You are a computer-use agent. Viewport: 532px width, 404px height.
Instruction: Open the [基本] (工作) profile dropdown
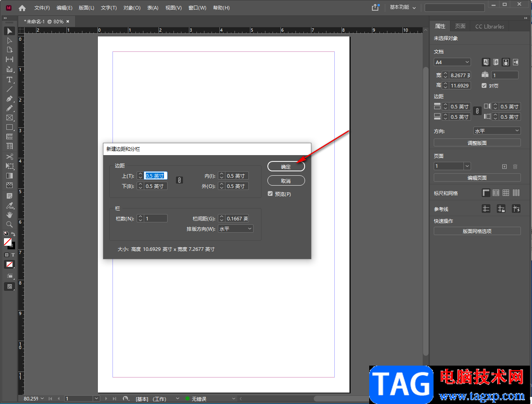[177, 398]
